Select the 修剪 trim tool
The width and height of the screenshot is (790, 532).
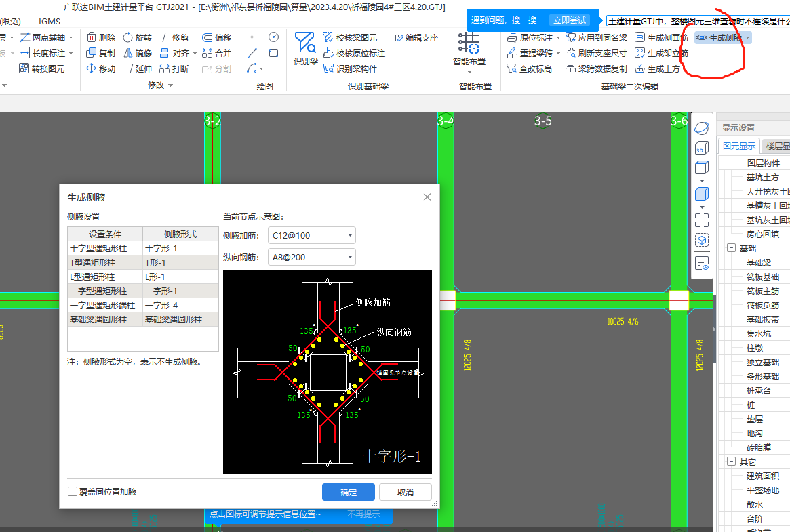point(174,38)
